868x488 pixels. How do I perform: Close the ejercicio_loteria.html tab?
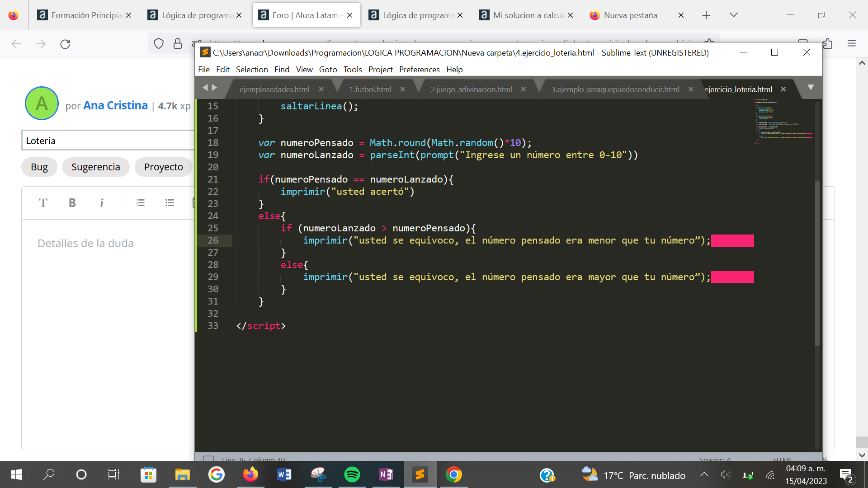[783, 89]
